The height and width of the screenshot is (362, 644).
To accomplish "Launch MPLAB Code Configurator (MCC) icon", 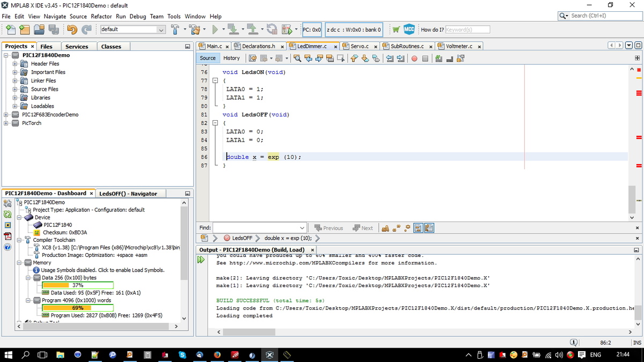I will coord(409,29).
